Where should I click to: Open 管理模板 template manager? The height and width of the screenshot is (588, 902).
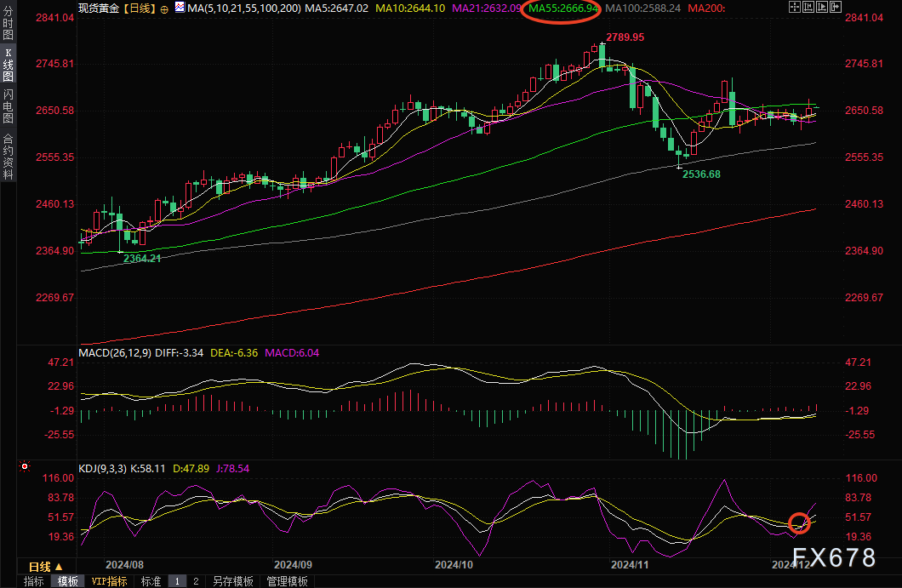[287, 581]
